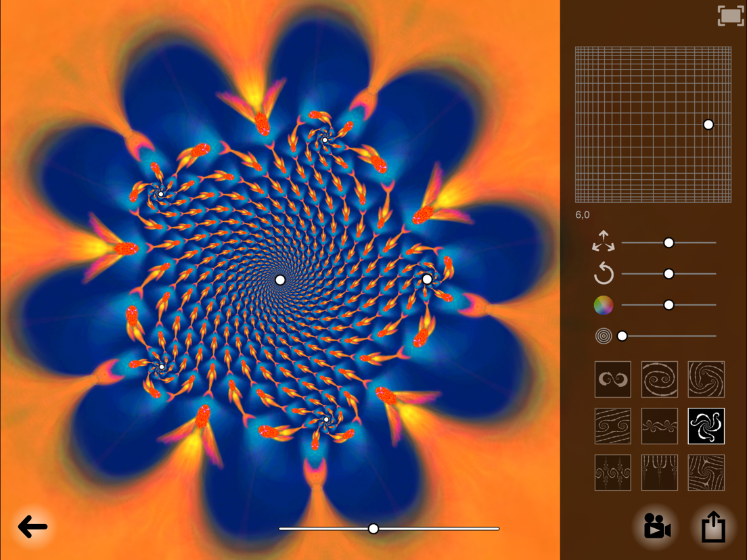Select the double-spiral pattern preset
Image resolution: width=747 pixels, height=560 pixels.
(612, 379)
